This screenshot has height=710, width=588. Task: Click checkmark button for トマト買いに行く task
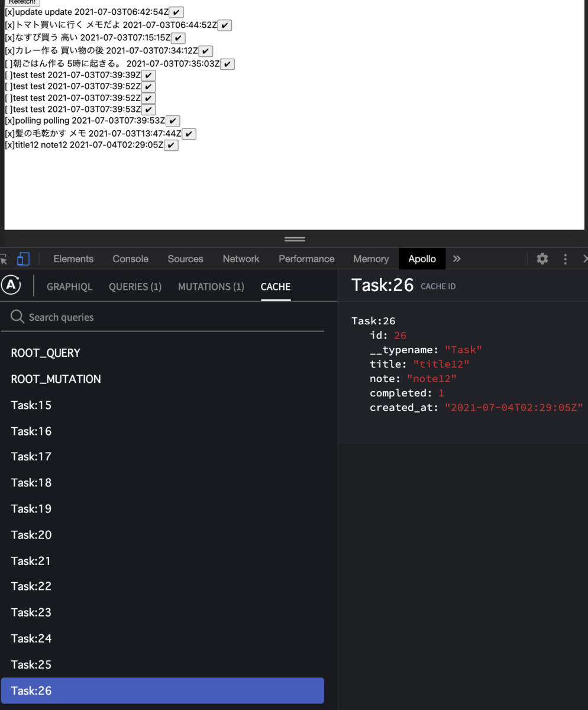tap(225, 25)
